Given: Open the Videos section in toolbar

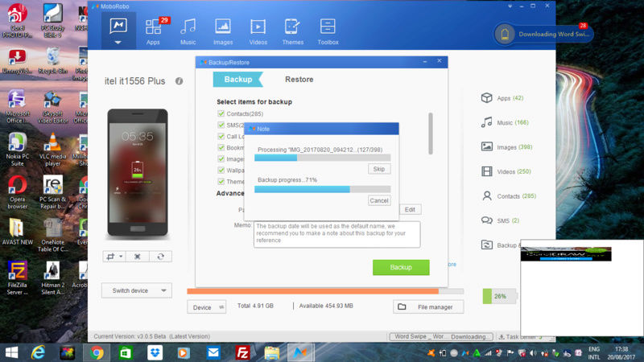Looking at the screenshot, I should coord(258,31).
